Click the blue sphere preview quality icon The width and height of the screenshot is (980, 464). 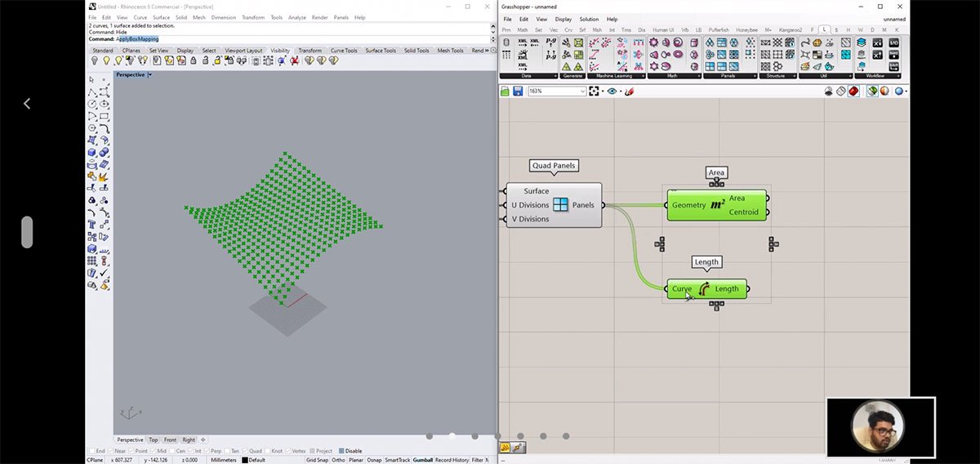pos(899,91)
